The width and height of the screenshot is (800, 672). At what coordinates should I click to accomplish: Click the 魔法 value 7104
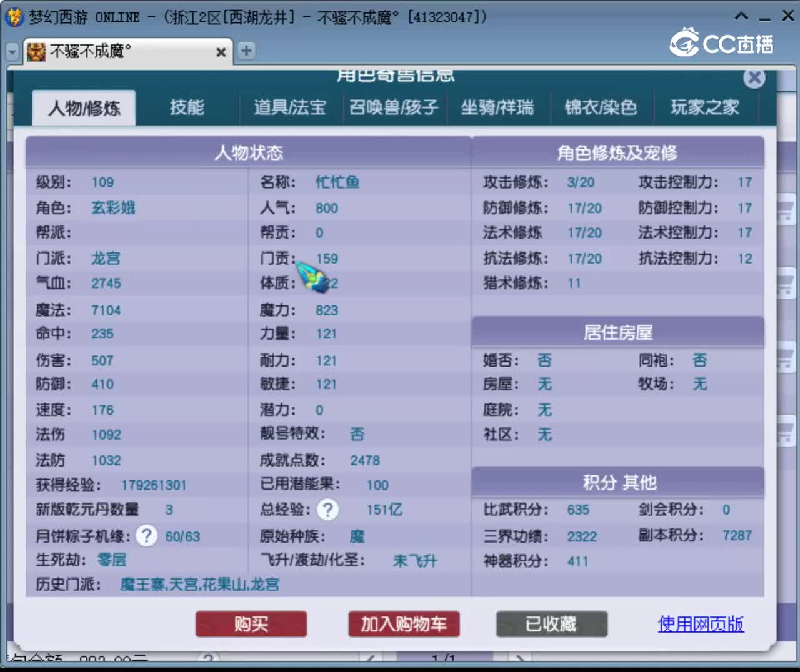pos(106,310)
